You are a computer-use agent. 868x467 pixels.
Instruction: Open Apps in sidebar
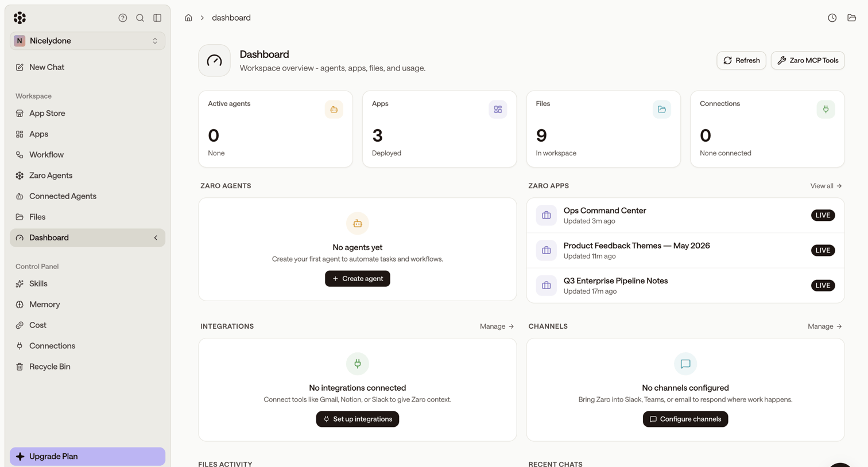tap(87, 134)
